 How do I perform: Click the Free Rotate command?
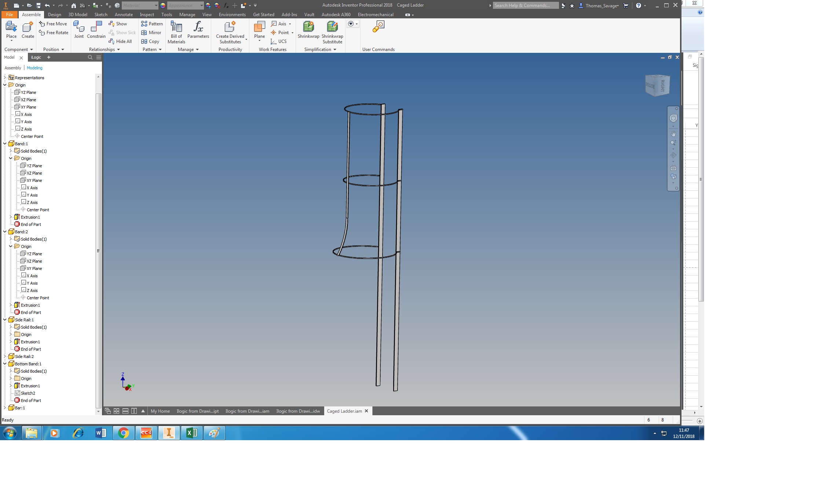tap(54, 32)
